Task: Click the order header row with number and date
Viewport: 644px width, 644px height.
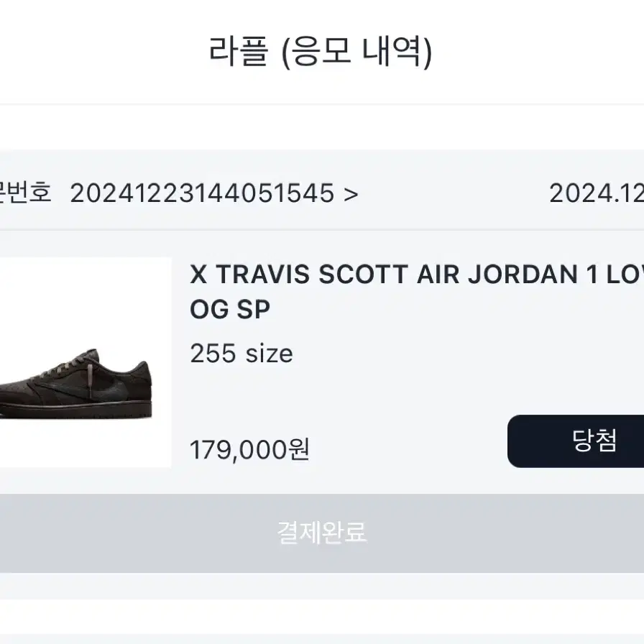Action: click(x=322, y=193)
